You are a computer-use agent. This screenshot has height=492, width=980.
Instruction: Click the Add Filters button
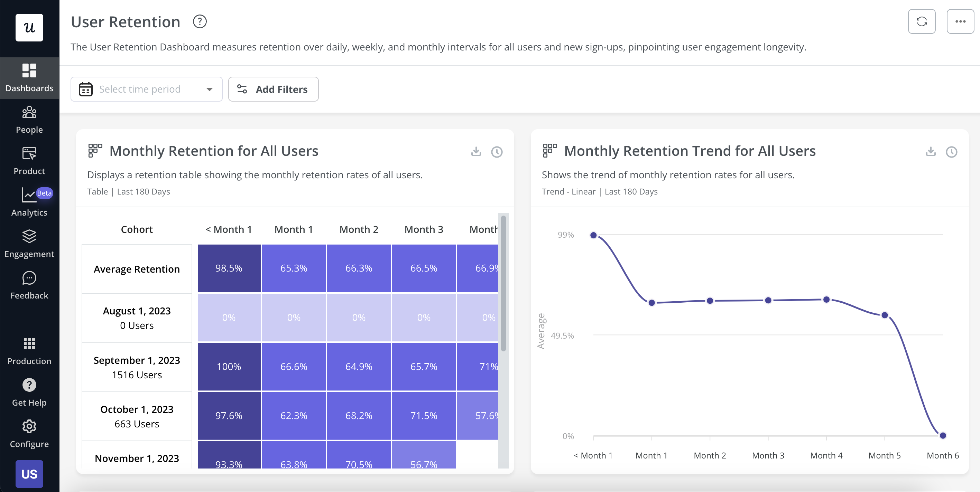(273, 89)
